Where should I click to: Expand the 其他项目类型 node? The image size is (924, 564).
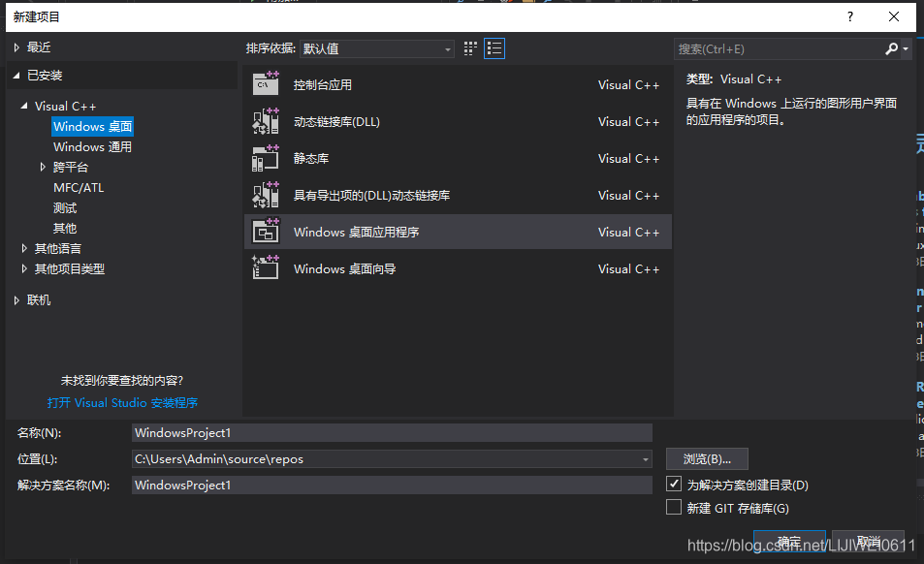pyautogui.click(x=24, y=269)
